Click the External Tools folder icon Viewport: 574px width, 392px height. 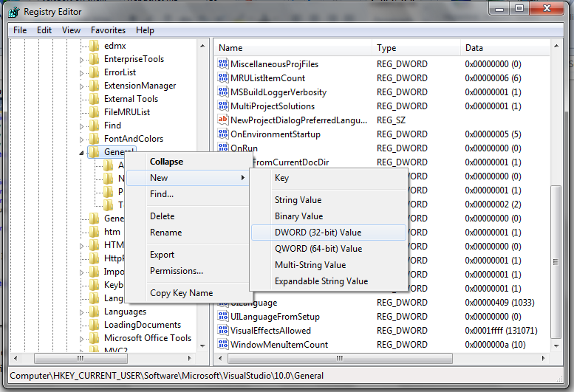pyautogui.click(x=95, y=99)
